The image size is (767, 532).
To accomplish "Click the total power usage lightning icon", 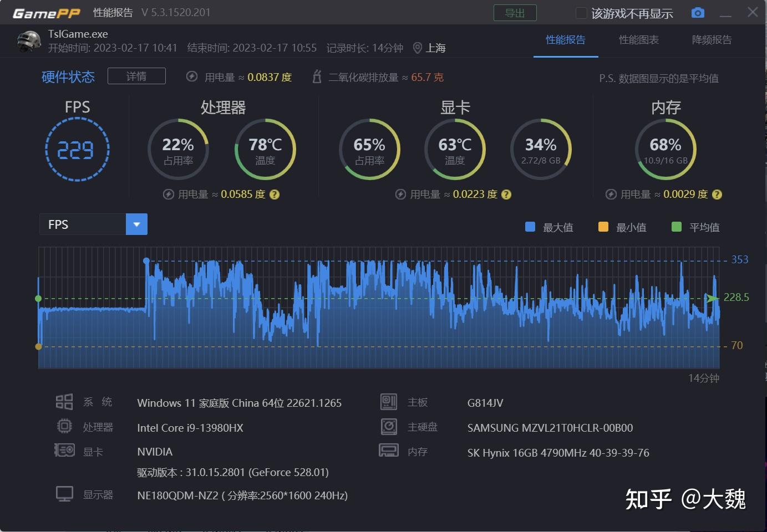I will tap(192, 76).
